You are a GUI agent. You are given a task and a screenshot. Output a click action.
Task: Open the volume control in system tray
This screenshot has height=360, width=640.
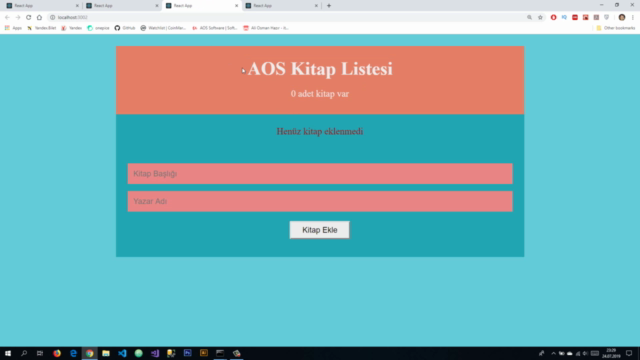585,353
